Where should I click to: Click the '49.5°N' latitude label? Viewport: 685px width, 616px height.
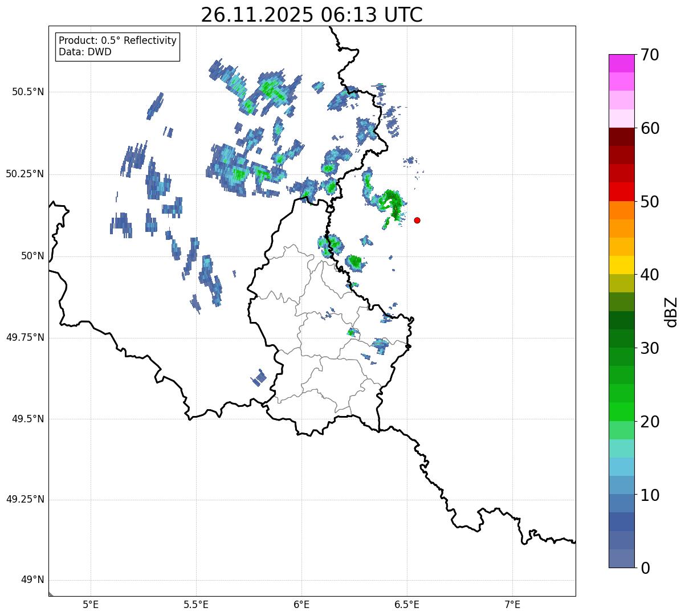(28, 419)
